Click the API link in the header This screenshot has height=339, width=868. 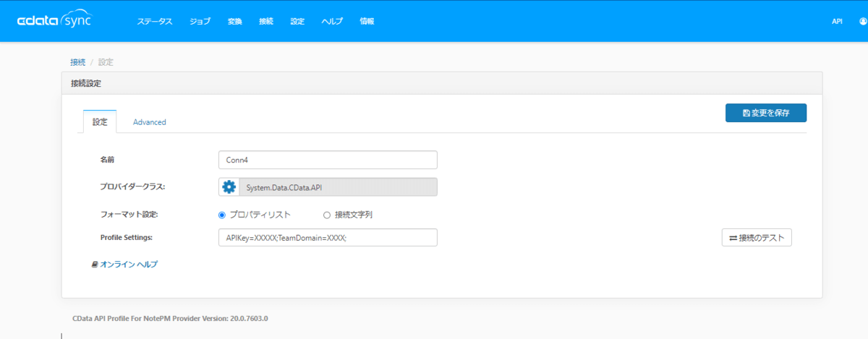pos(837,22)
